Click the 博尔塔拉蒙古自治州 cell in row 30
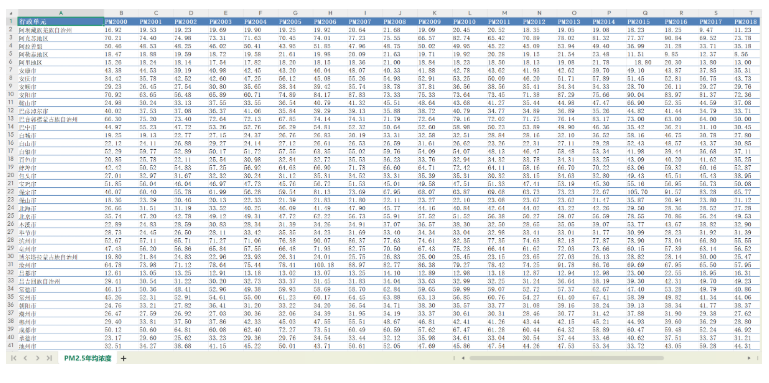 pos(60,257)
